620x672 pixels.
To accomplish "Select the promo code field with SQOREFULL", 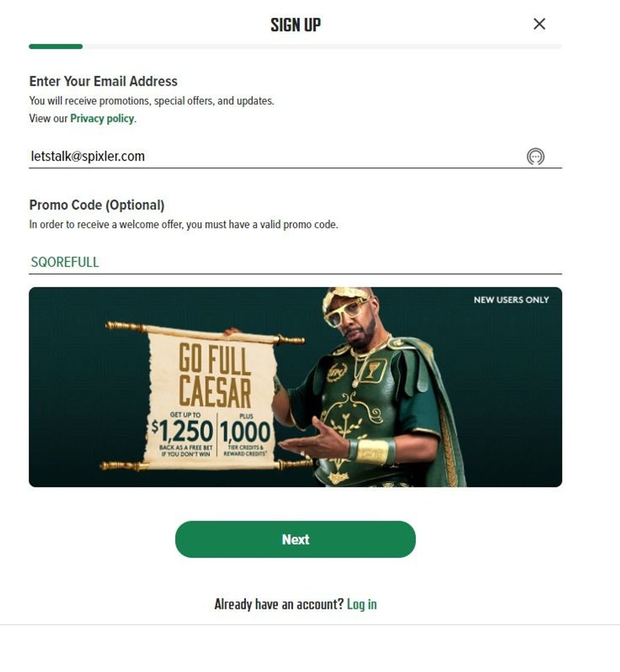I will click(x=296, y=262).
